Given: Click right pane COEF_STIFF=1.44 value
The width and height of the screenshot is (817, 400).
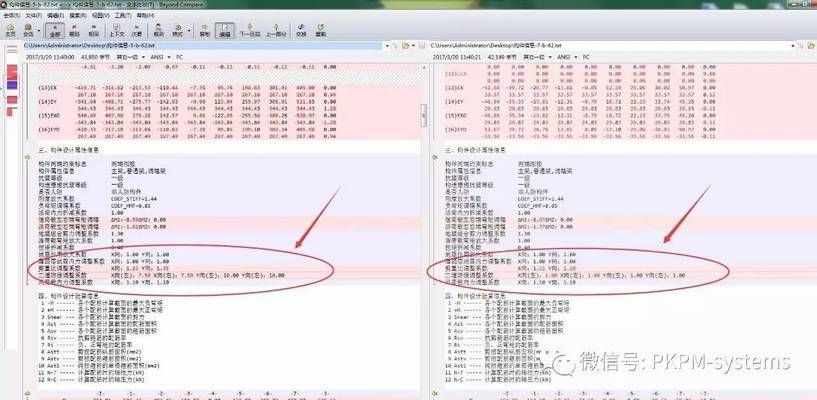Looking at the screenshot, I should point(540,198).
